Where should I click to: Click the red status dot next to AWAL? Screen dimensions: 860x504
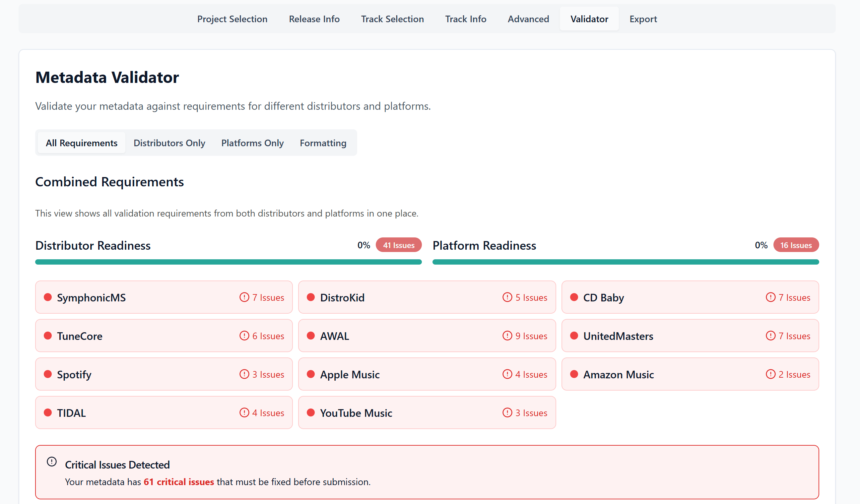click(x=311, y=336)
